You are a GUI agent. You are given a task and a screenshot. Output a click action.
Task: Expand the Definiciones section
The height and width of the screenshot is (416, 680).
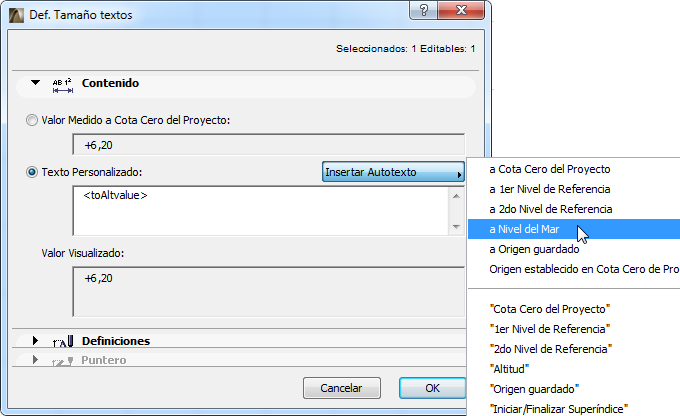35,341
